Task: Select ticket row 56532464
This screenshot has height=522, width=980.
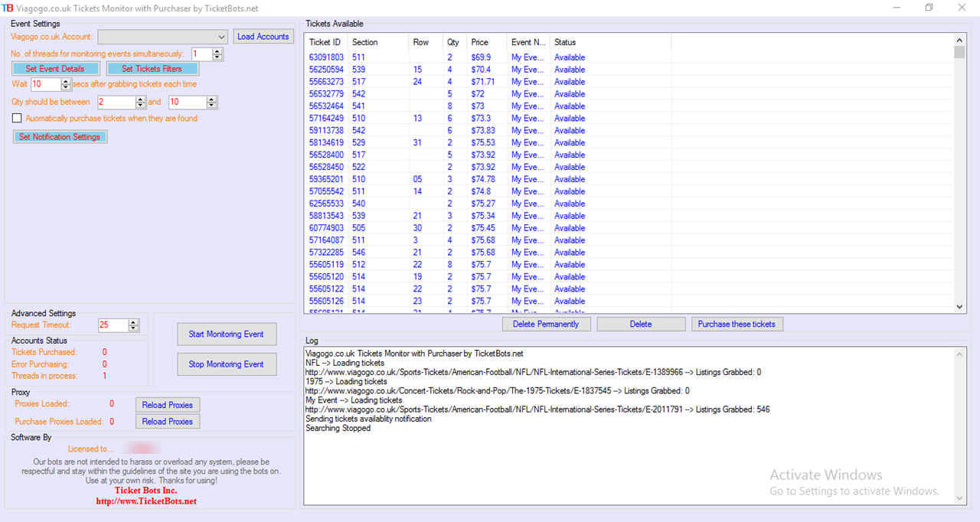Action: pyautogui.click(x=629, y=106)
